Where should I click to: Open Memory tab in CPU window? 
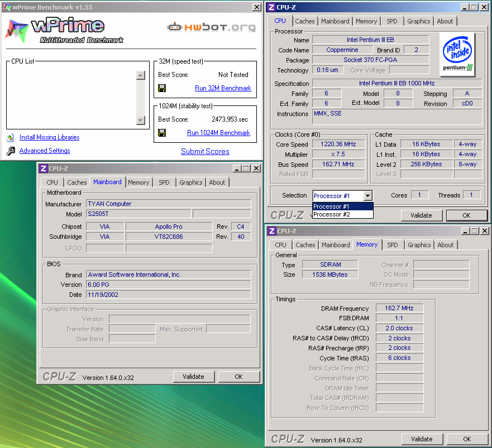tap(366, 21)
